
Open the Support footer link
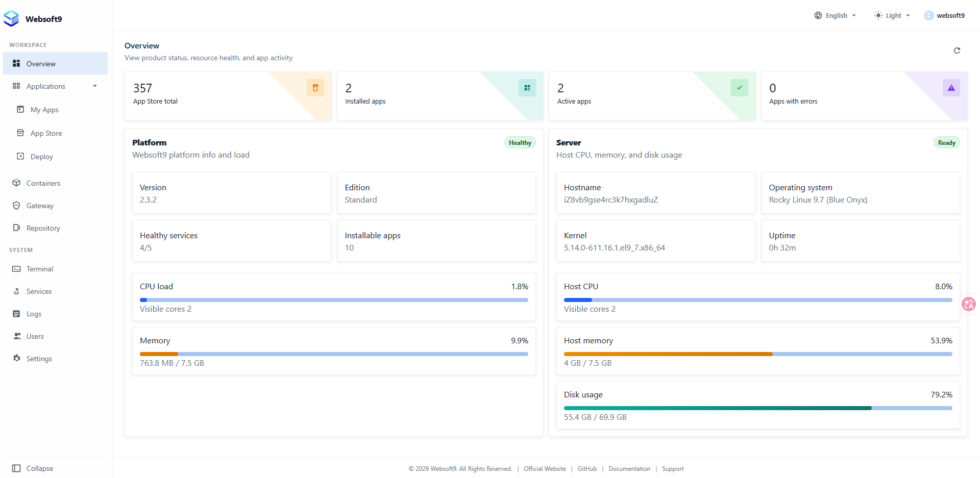coord(673,468)
